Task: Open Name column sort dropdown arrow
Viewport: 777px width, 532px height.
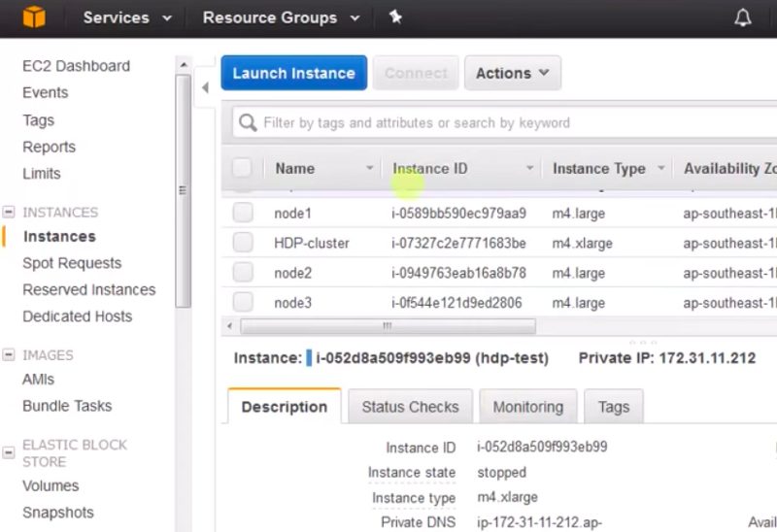Action: pyautogui.click(x=369, y=168)
